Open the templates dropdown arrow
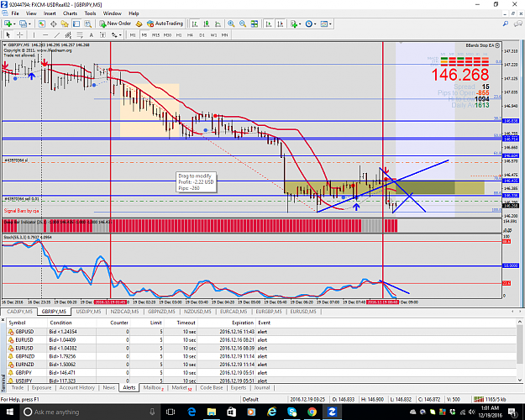This screenshot has height=420, width=525. coord(330,24)
